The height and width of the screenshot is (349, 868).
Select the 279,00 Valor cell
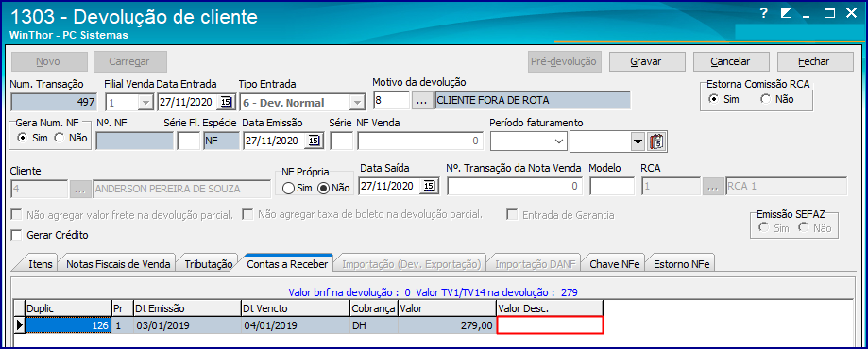pyautogui.click(x=448, y=325)
